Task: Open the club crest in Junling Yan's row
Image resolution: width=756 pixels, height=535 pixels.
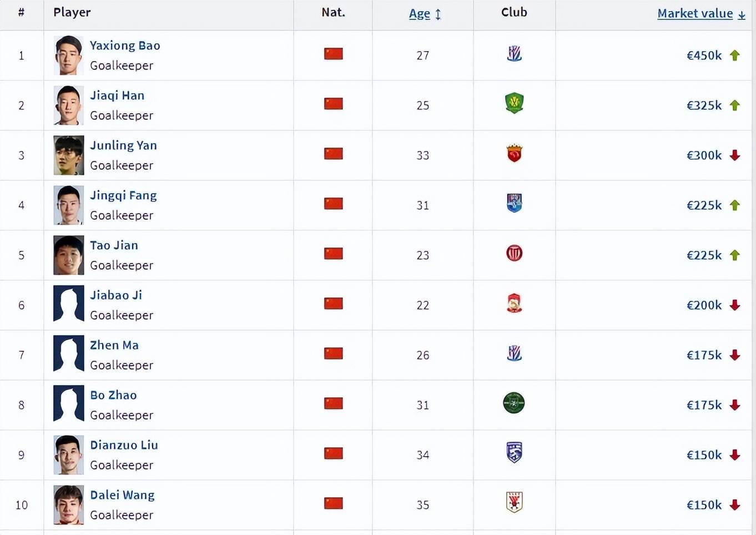Action: coord(514,153)
